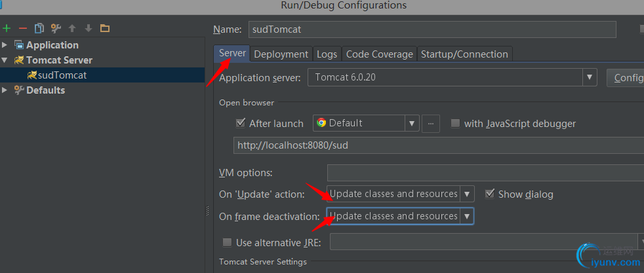Click Chrome icon in browser selector
Viewport: 644px width, 273px height.
321,122
